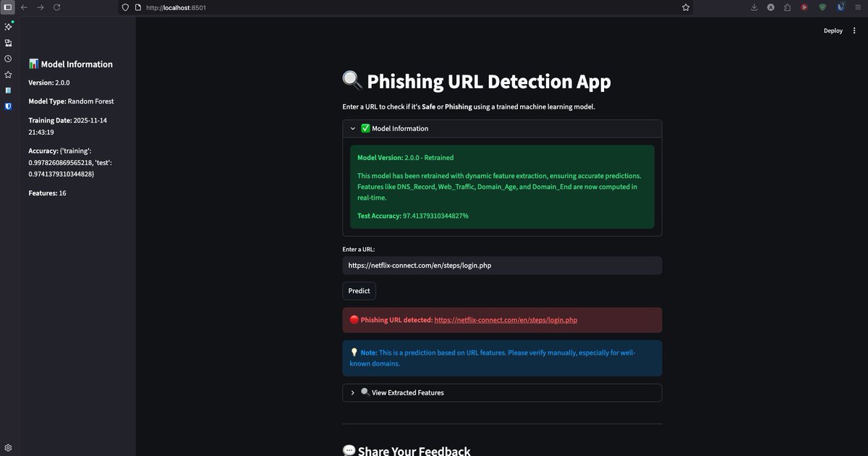868x456 pixels.
Task: Reload the localhost page
Action: tap(57, 7)
